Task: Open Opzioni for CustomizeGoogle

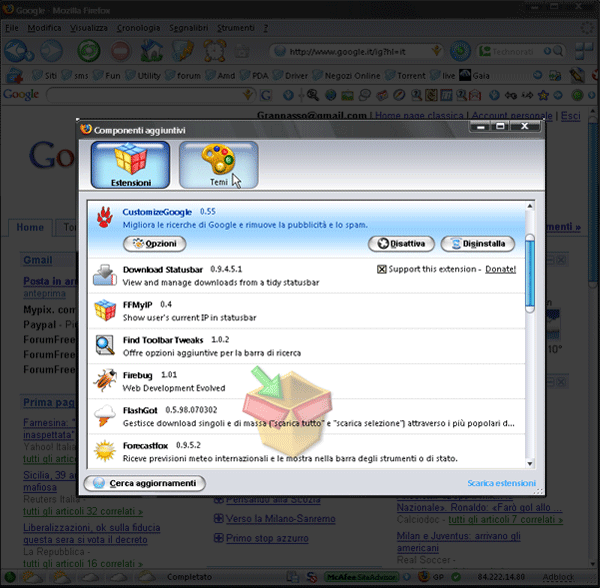Action: 155,244
